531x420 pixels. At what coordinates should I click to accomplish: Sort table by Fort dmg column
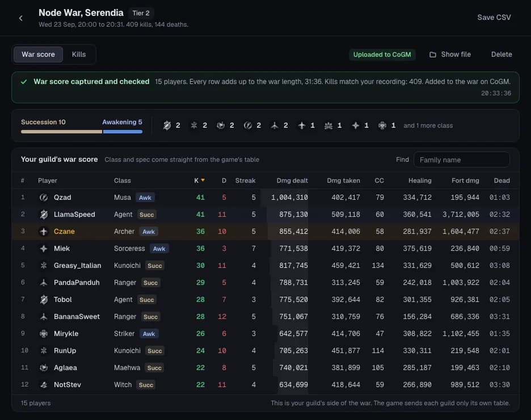465,180
